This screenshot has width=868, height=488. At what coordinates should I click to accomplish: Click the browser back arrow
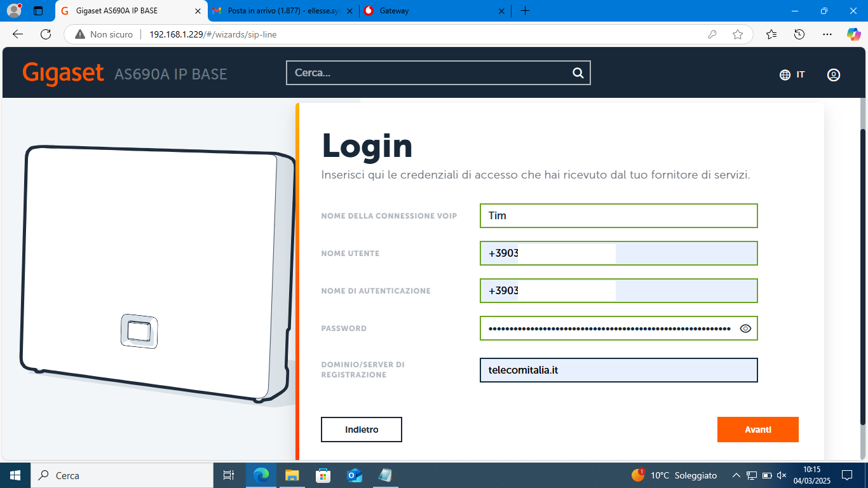point(17,34)
